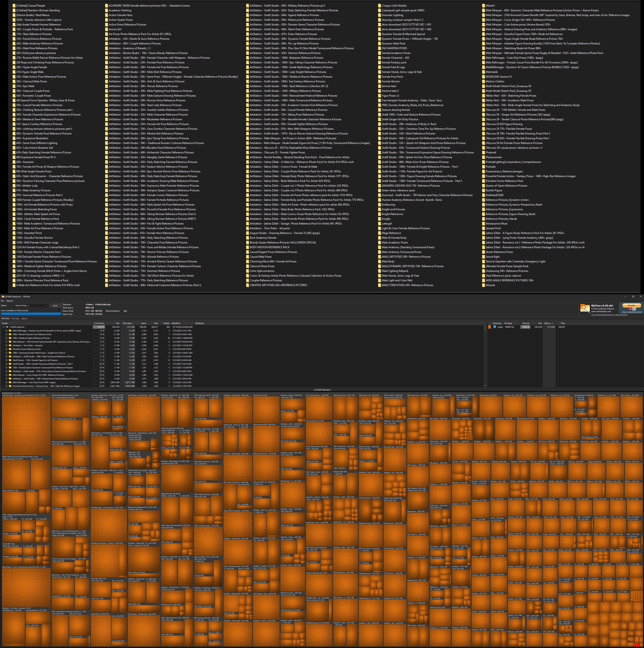Click the .webp file type icon

[494, 327]
